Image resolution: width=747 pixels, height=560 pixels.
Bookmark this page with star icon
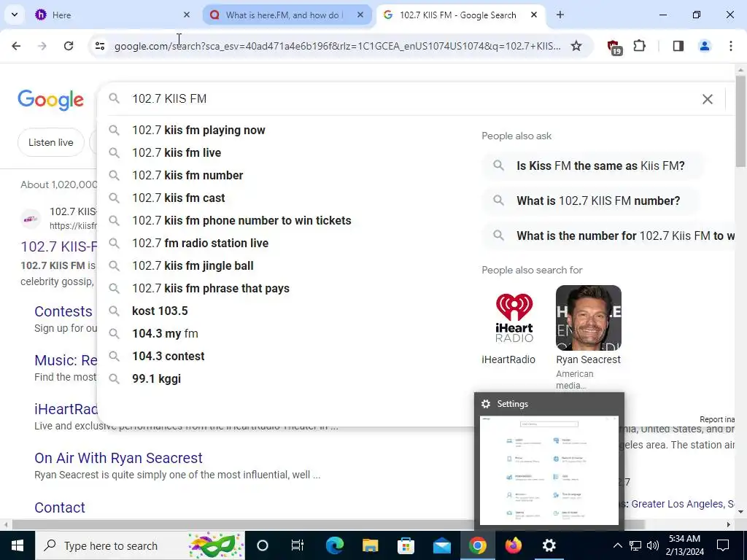(576, 46)
